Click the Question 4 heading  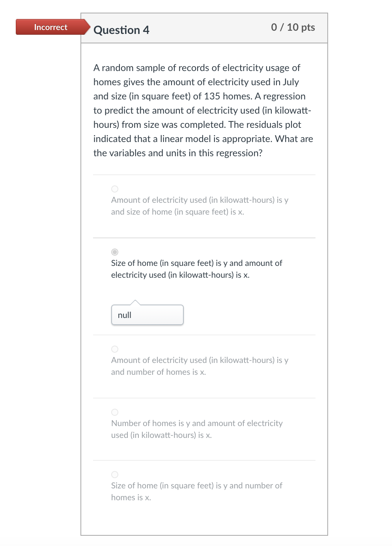coord(121,30)
